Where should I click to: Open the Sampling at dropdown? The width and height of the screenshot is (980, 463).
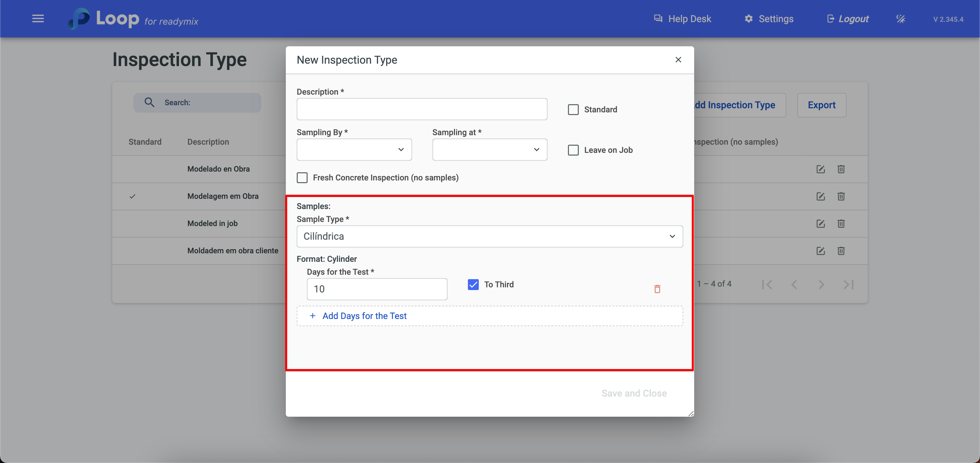point(489,150)
